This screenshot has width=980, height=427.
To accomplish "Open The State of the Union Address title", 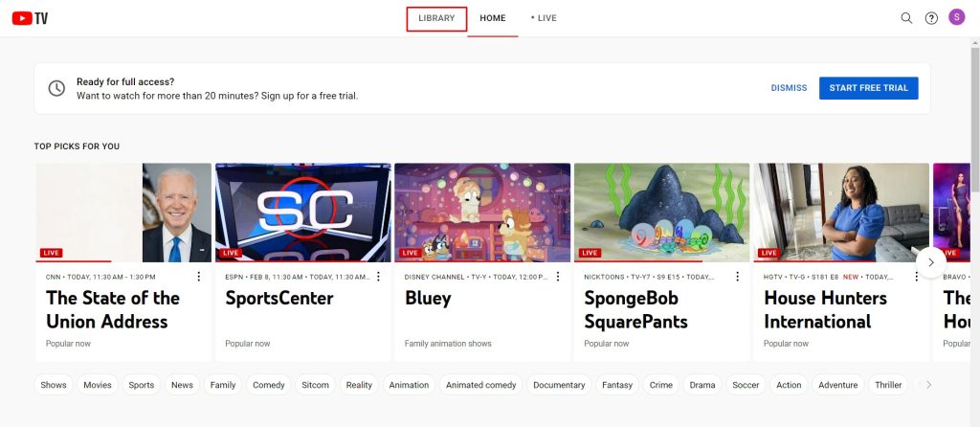I will [113, 309].
